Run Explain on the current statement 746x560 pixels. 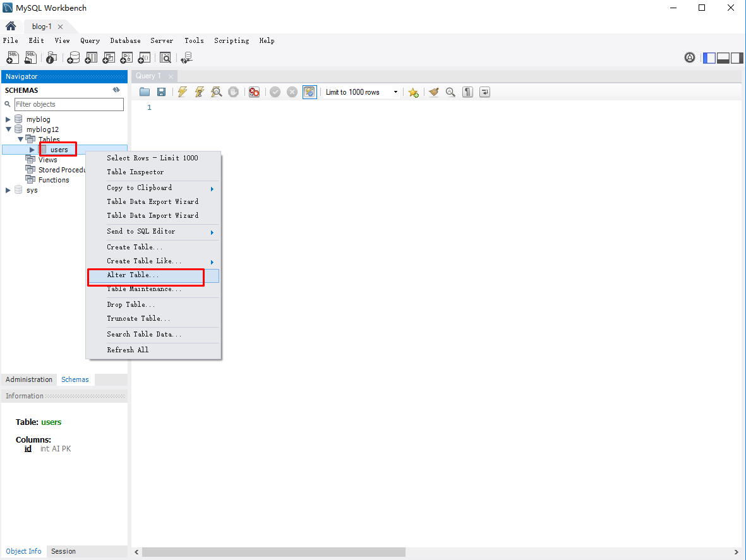217,92
